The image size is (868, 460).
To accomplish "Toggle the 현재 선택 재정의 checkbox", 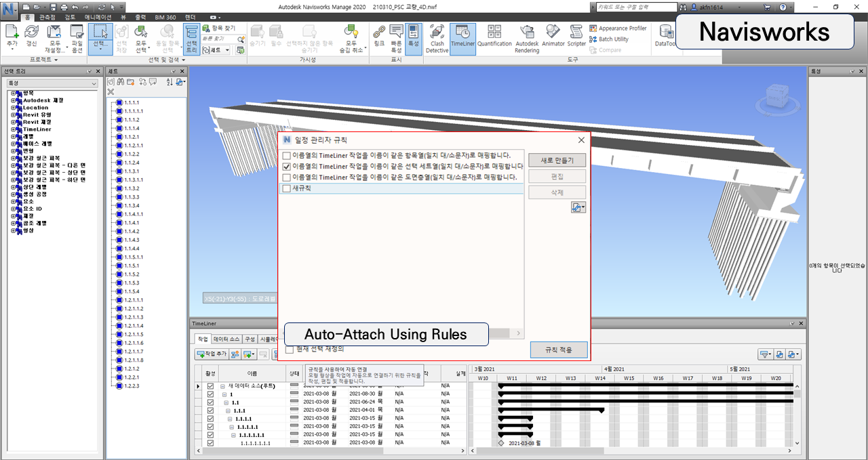I will click(290, 349).
